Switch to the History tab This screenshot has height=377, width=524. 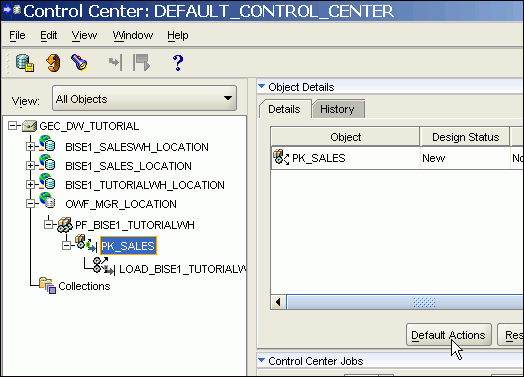coord(338,109)
